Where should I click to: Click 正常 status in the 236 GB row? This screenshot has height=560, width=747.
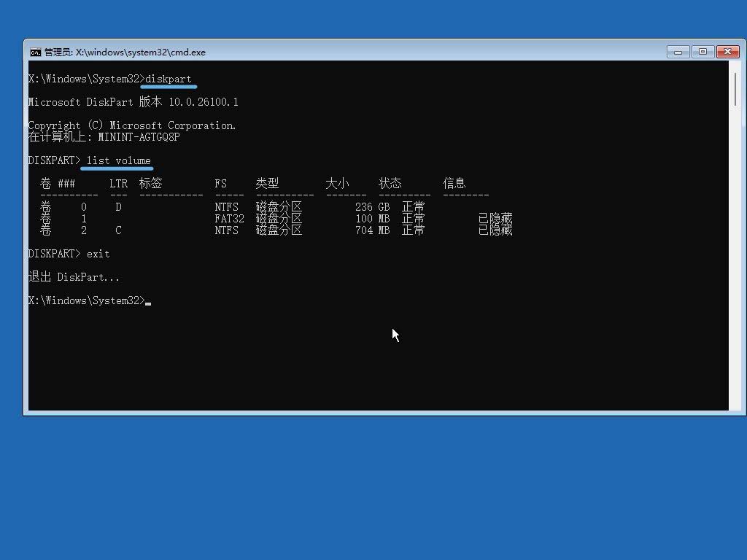[x=413, y=207]
